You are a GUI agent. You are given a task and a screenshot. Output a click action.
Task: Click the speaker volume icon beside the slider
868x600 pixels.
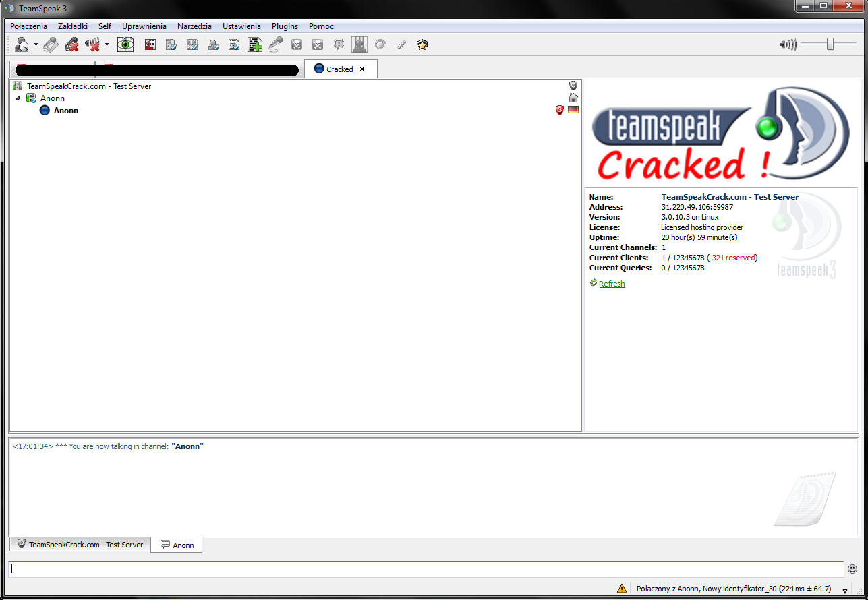pos(788,44)
